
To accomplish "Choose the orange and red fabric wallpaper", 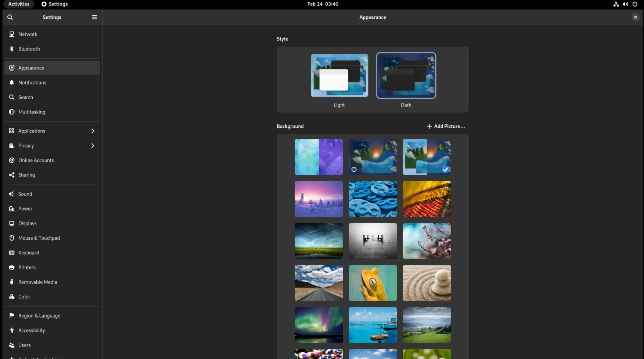I will 427,199.
